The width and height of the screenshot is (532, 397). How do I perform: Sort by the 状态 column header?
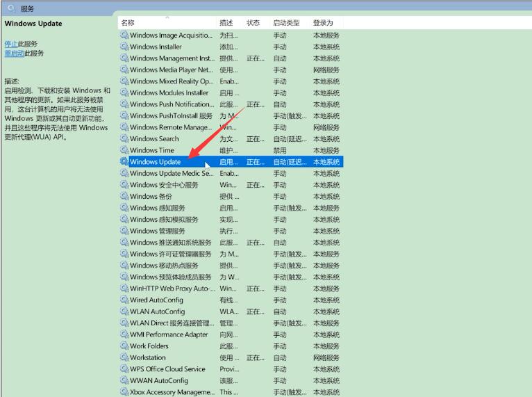253,23
